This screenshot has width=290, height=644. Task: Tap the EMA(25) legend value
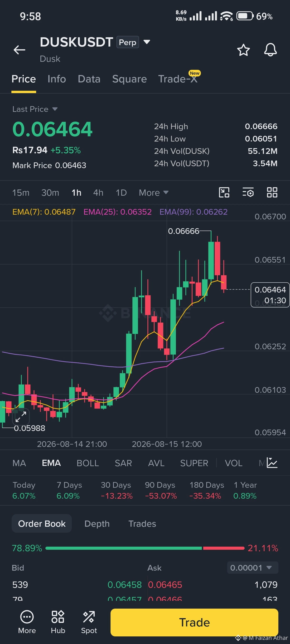tap(117, 212)
